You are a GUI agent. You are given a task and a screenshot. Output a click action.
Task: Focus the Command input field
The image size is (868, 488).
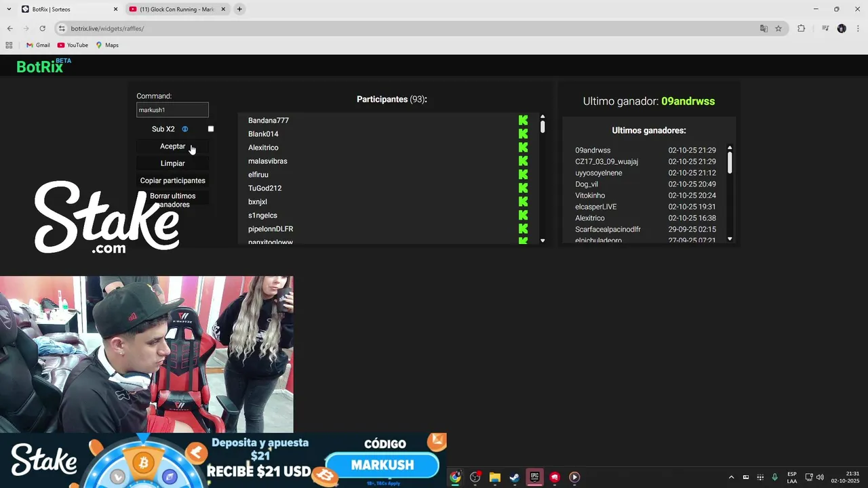click(x=172, y=110)
